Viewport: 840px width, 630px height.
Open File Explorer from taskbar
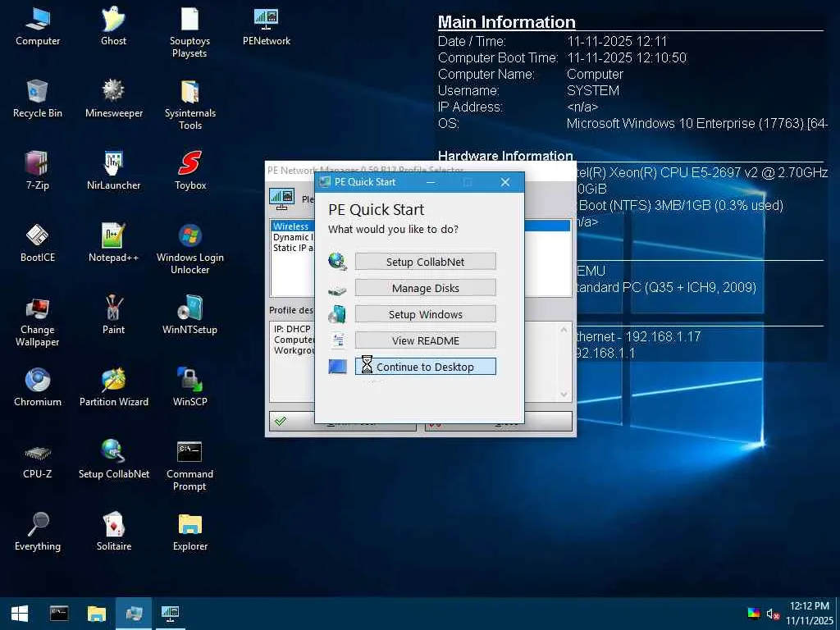tap(97, 614)
